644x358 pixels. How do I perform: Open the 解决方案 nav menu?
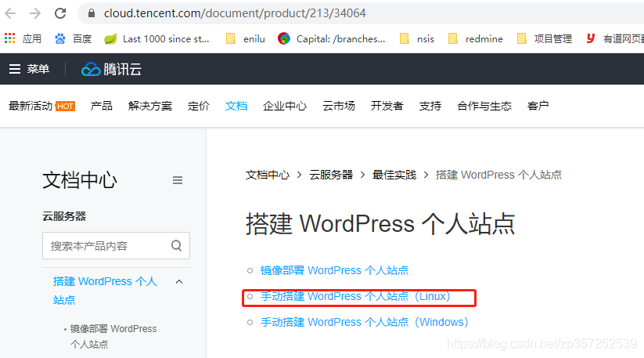[x=150, y=106]
